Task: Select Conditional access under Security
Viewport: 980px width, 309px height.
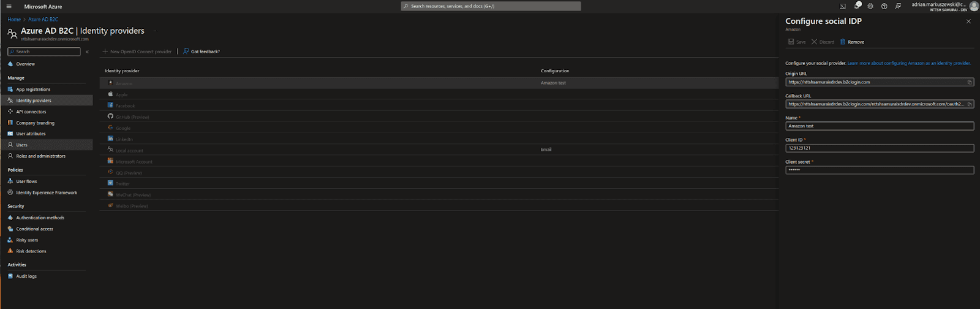Action: coord(34,229)
